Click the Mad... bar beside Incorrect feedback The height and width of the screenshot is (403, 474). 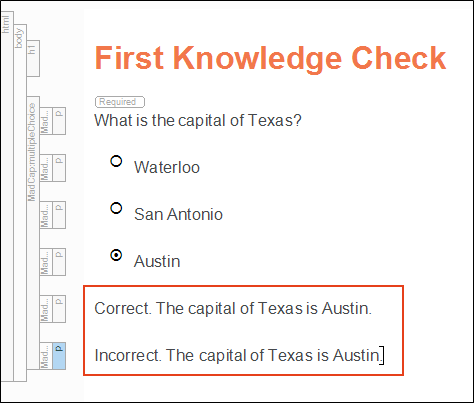46,356
